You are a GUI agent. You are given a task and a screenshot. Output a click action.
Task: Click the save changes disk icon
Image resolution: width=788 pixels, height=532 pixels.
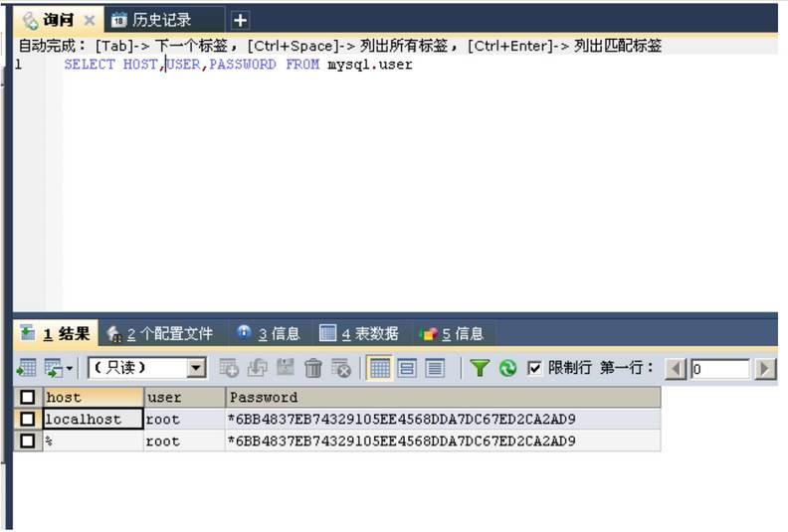[x=286, y=368]
